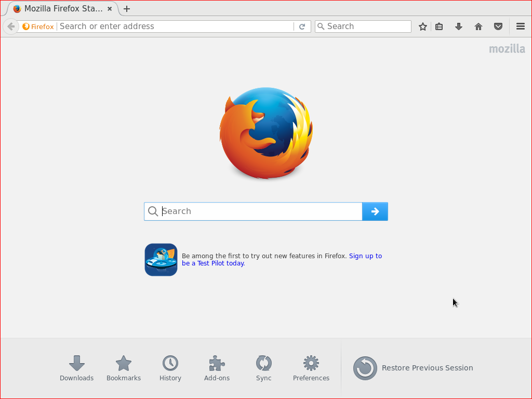Open Sync from the bottom launcher
This screenshot has width=532, height=399.
point(263,368)
